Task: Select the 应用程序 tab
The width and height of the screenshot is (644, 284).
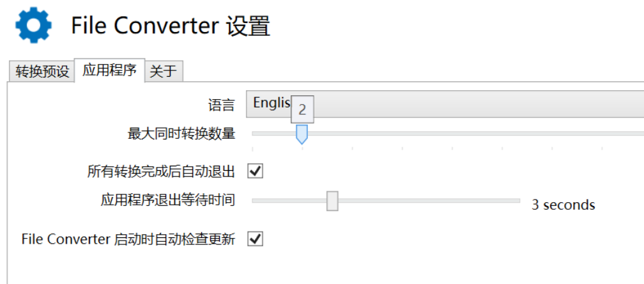Action: (x=109, y=70)
